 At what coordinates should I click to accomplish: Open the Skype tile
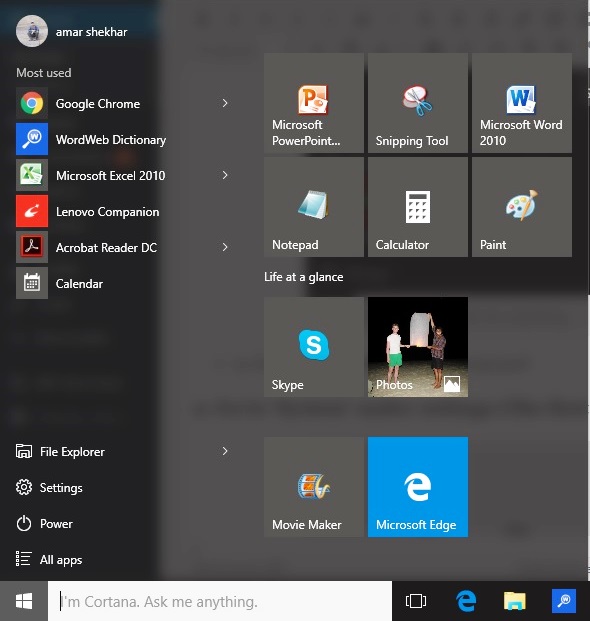click(314, 347)
